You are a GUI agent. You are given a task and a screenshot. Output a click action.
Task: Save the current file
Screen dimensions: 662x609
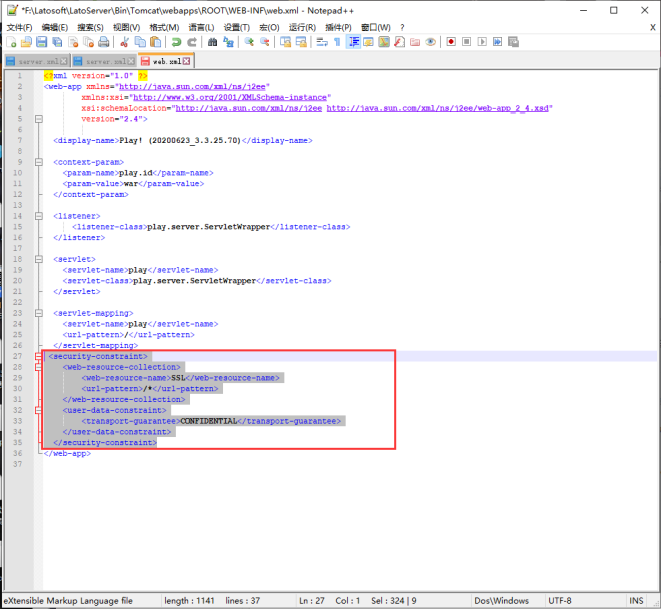coord(41,42)
